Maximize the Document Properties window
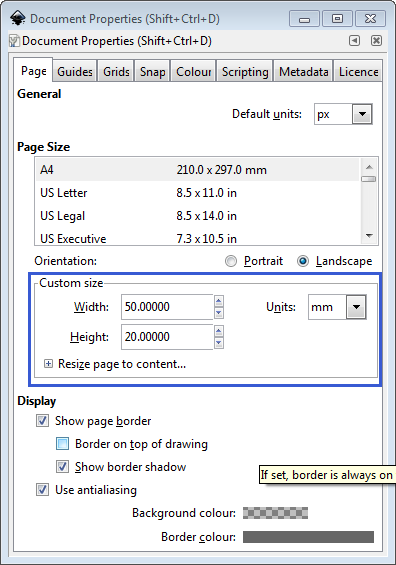The height and width of the screenshot is (565, 396). 337,19
